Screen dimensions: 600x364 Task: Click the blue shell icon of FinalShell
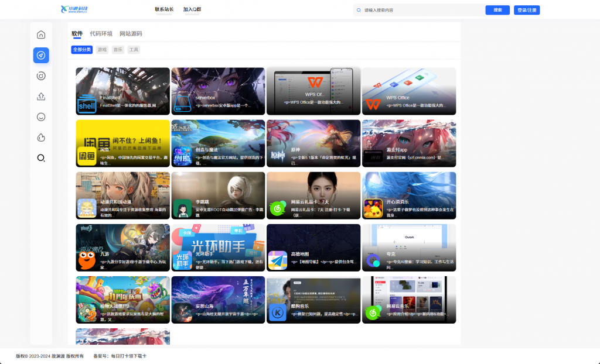(87, 104)
